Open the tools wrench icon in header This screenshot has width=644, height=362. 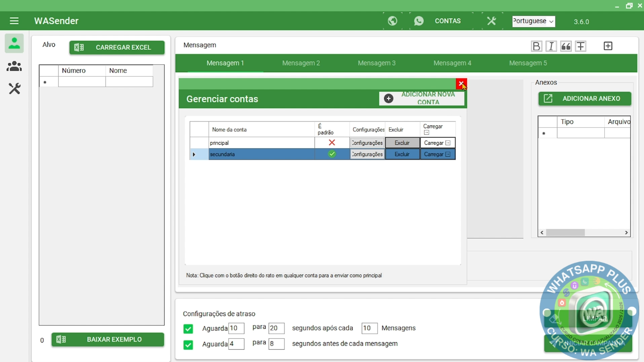point(492,21)
